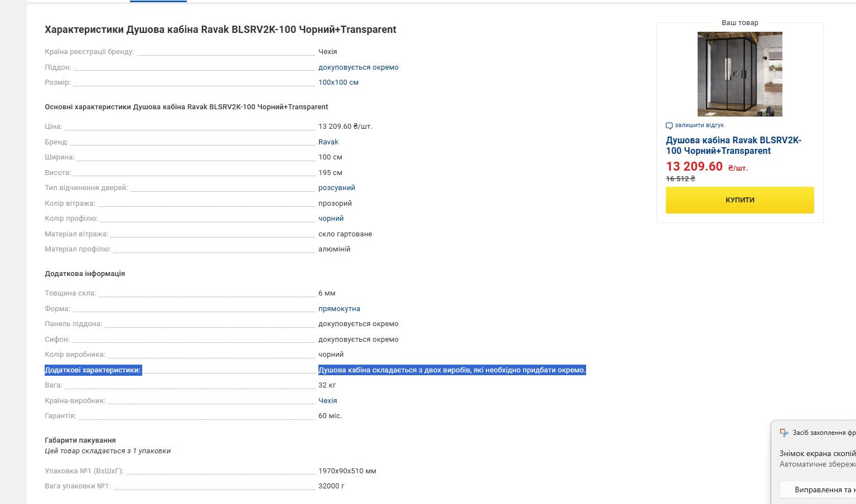Open the прямокутна shape link
Viewport: 856px width, 504px height.
pos(339,309)
